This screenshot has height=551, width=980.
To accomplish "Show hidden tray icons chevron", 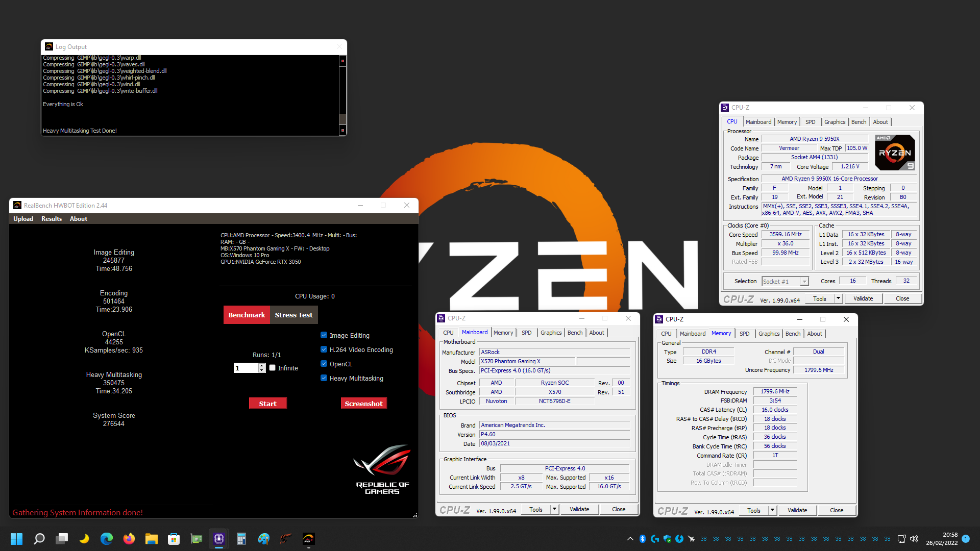I will pyautogui.click(x=630, y=539).
